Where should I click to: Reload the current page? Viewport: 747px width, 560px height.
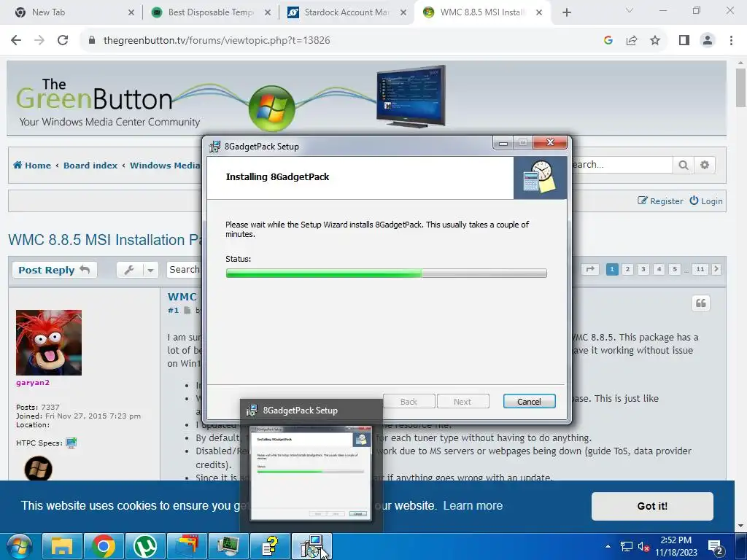tap(63, 41)
